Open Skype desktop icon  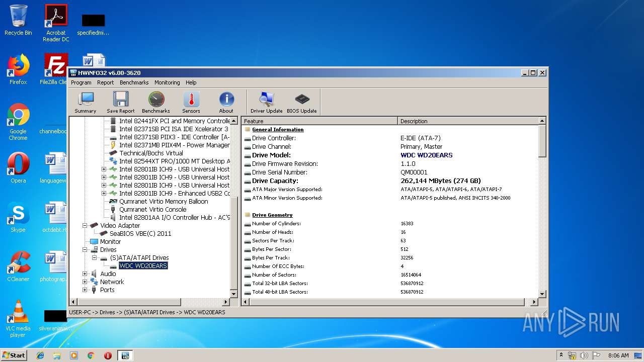(x=18, y=218)
